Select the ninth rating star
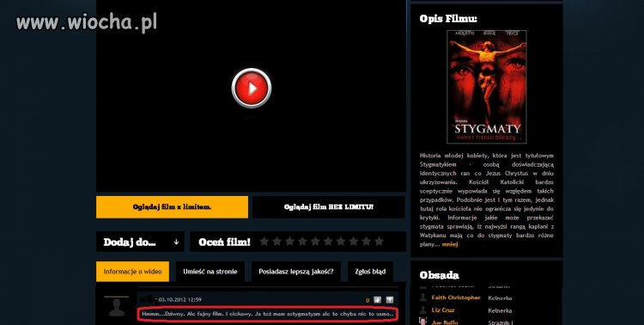644x325 pixels. coord(367,242)
